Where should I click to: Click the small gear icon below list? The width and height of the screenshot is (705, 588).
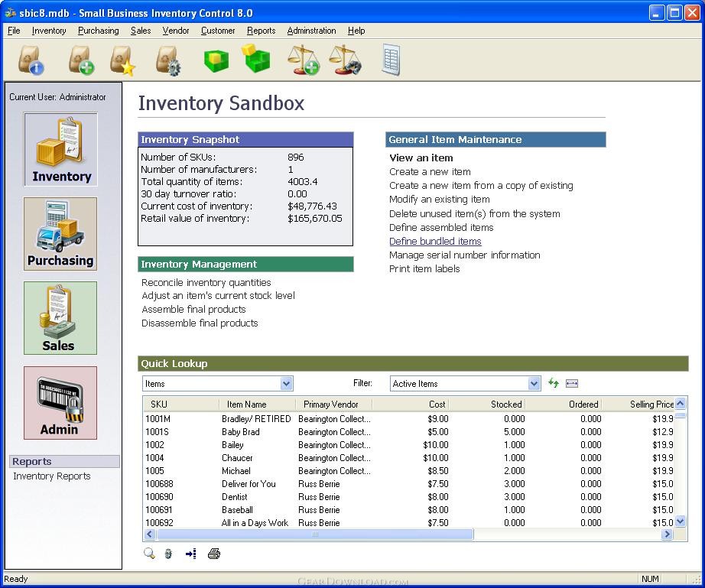point(169,554)
